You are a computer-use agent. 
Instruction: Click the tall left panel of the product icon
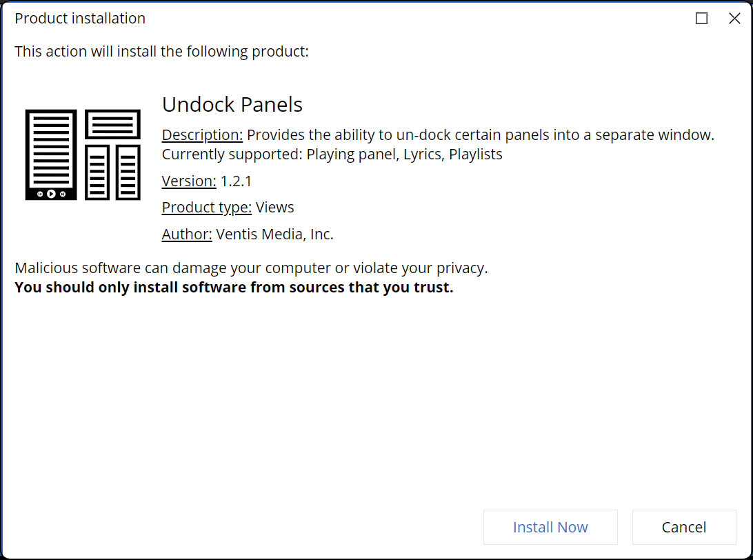(x=51, y=148)
